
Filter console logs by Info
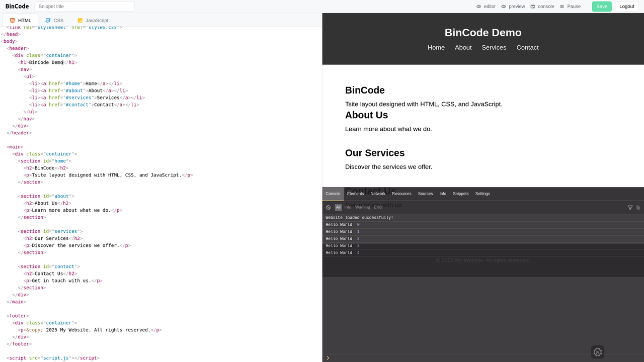(x=348, y=207)
